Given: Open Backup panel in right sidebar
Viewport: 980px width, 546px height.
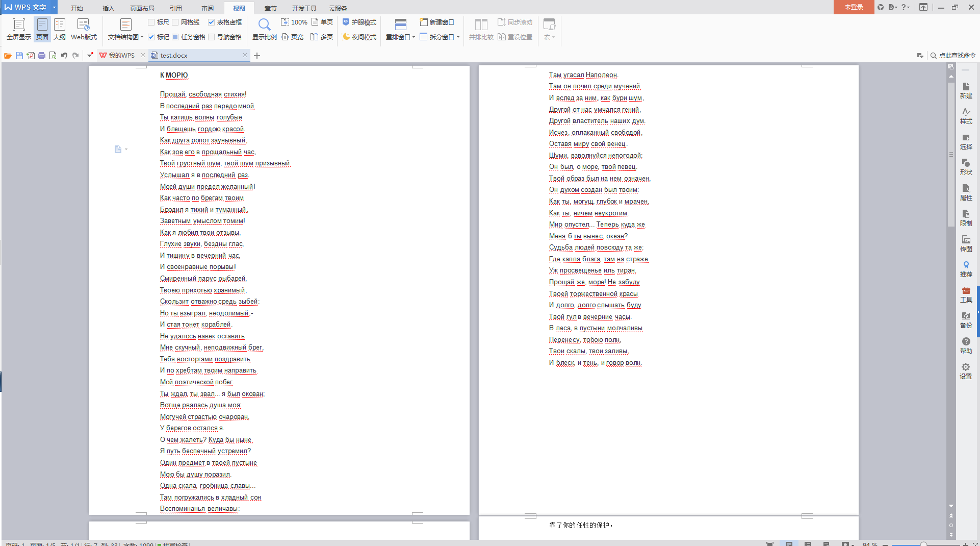Looking at the screenshot, I should [x=966, y=320].
